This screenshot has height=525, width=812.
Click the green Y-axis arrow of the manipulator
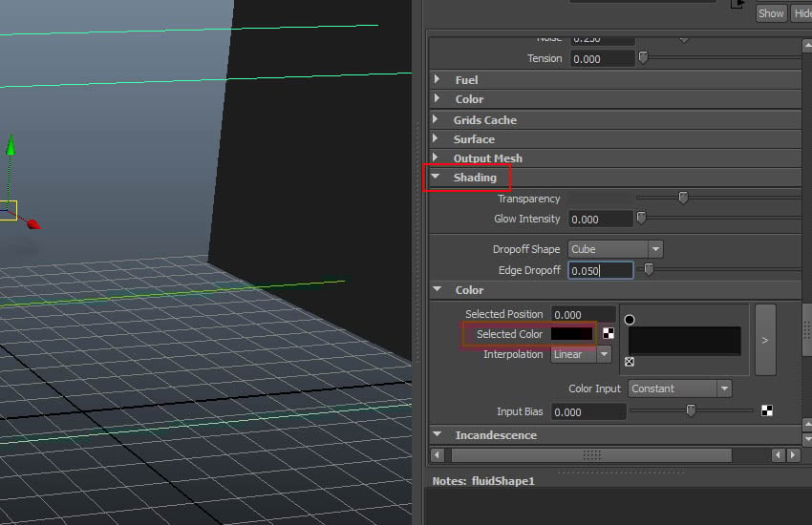pos(11,145)
